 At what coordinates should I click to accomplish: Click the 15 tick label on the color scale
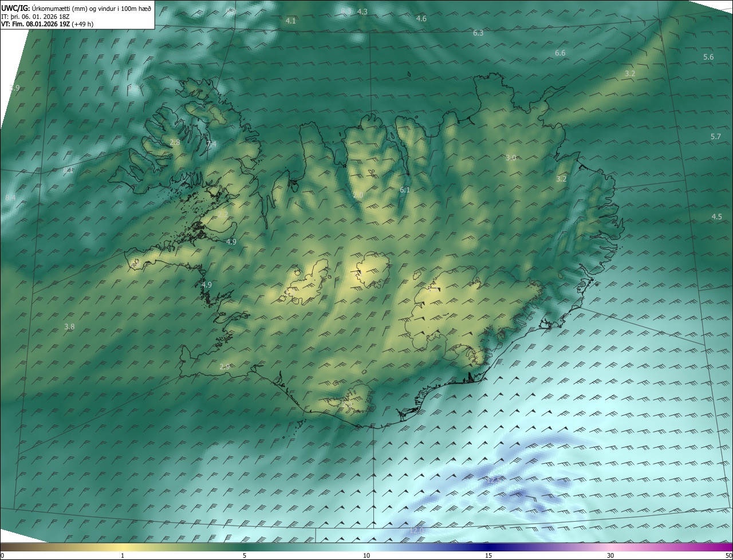click(x=488, y=555)
